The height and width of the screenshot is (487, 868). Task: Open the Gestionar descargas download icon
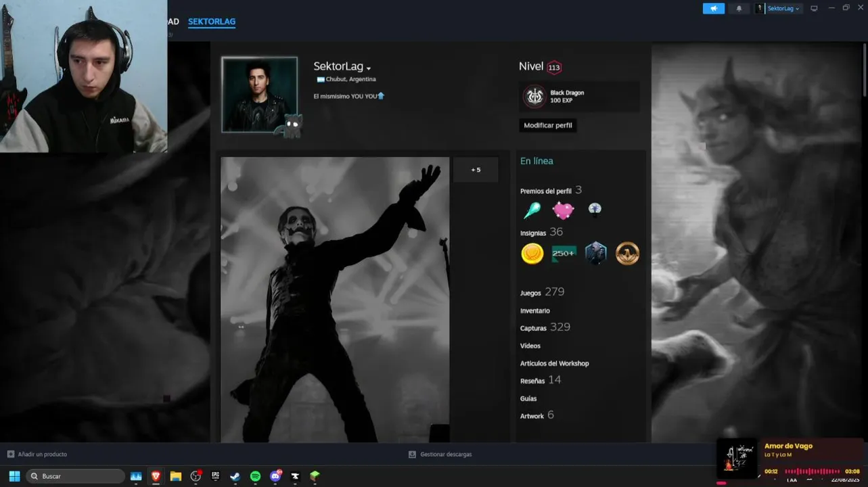coord(412,455)
